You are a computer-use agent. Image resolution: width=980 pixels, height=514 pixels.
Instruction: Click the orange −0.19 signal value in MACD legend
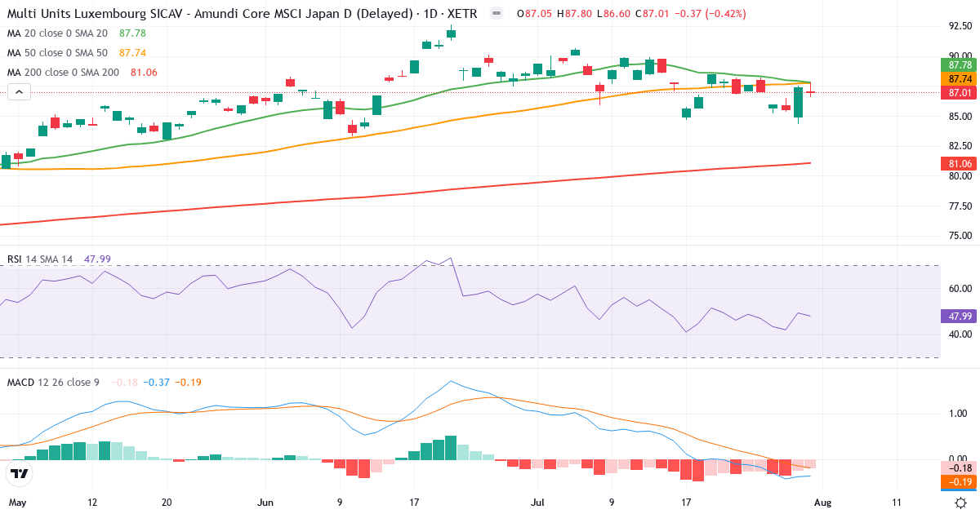pyautogui.click(x=188, y=382)
